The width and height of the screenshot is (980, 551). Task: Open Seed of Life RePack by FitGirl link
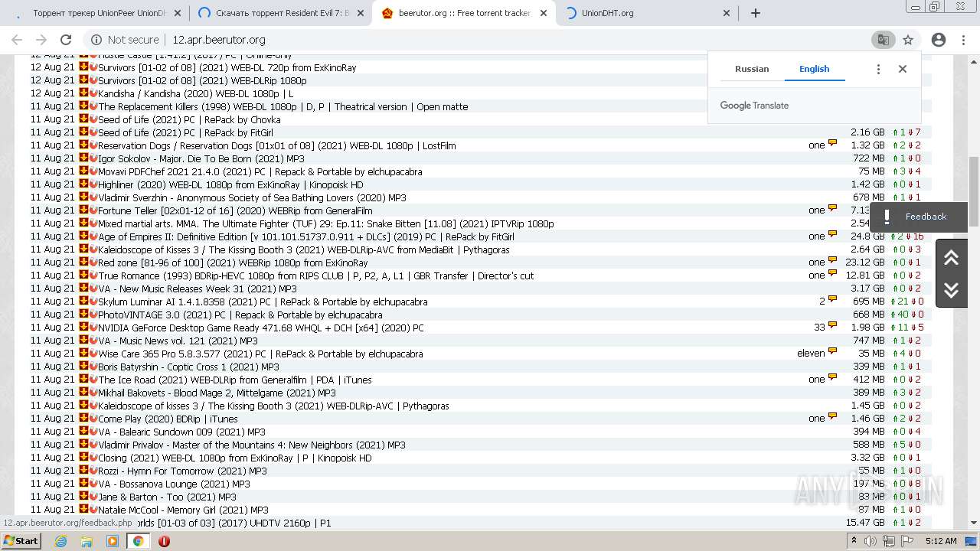tap(185, 132)
